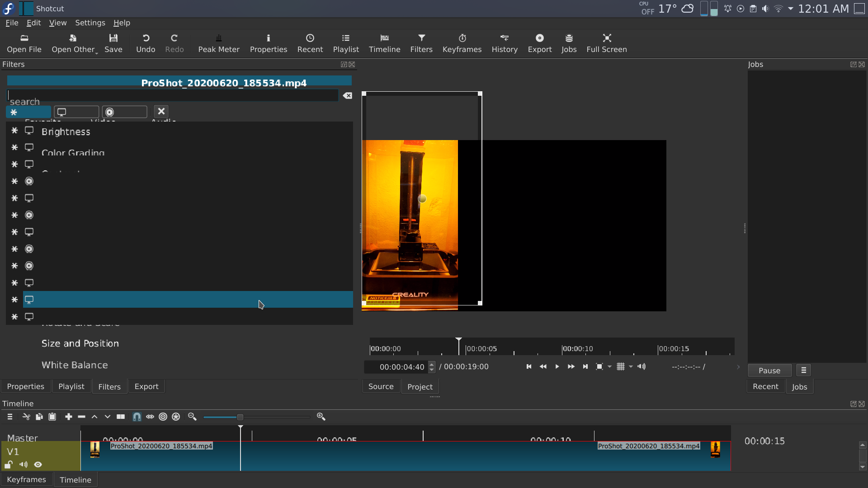
Task: Toggle scrub while dragging
Action: click(150, 417)
